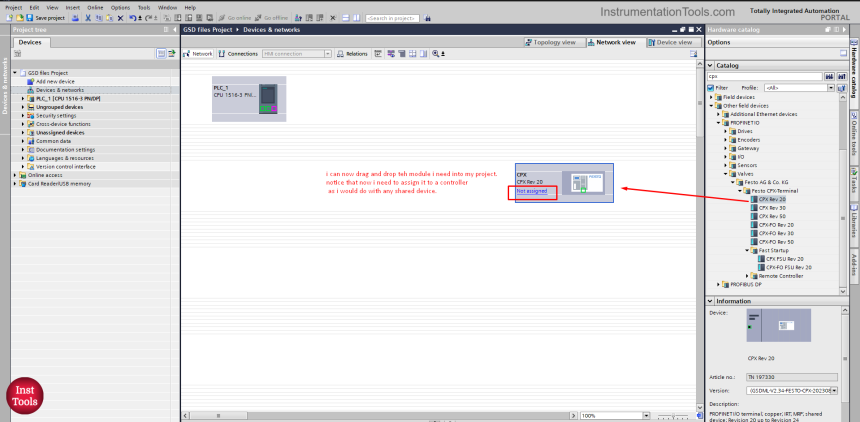Screen dimensions: 860x422
Task: Open the Tools menu
Action: click(x=144, y=8)
